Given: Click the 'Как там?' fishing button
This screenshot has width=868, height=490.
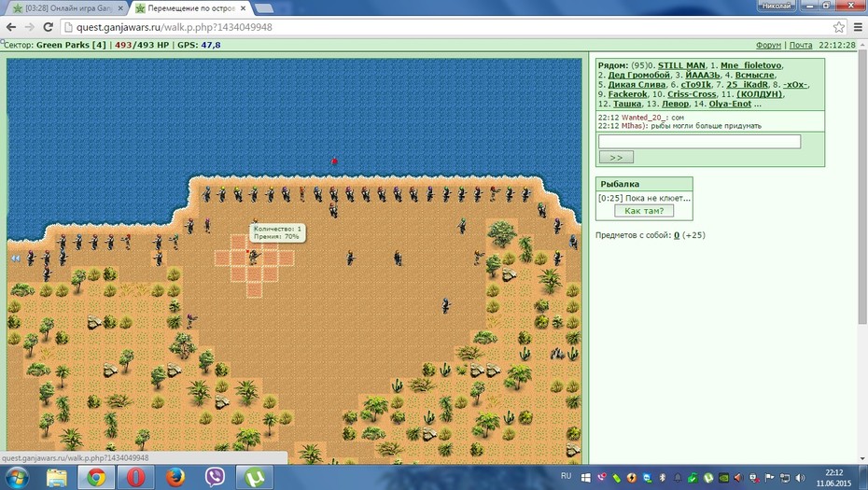Looking at the screenshot, I should point(644,210).
